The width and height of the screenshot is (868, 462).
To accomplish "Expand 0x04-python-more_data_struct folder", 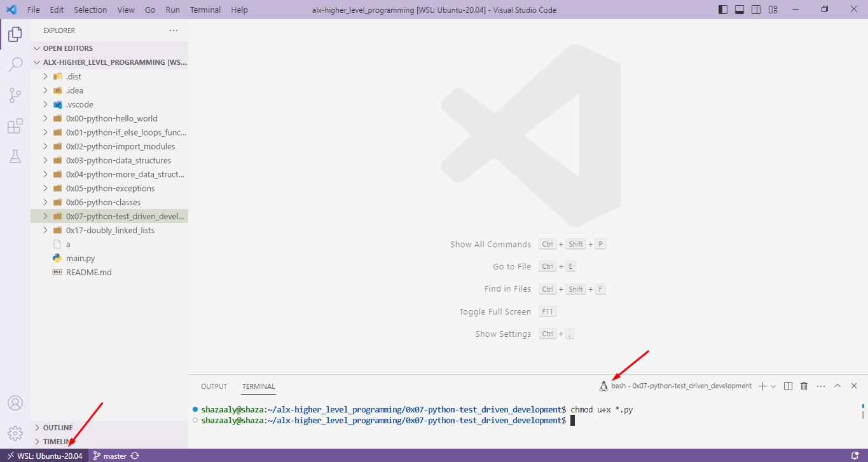I will click(109, 174).
